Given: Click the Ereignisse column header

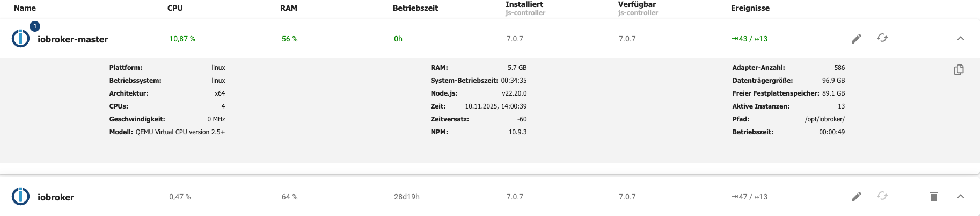Looking at the screenshot, I should pos(750,8).
